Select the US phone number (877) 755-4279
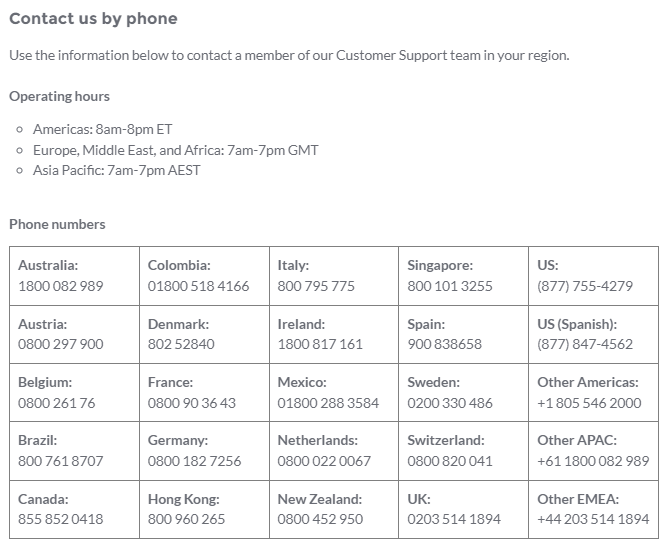Screen dimensions: 668x548 (x=585, y=286)
